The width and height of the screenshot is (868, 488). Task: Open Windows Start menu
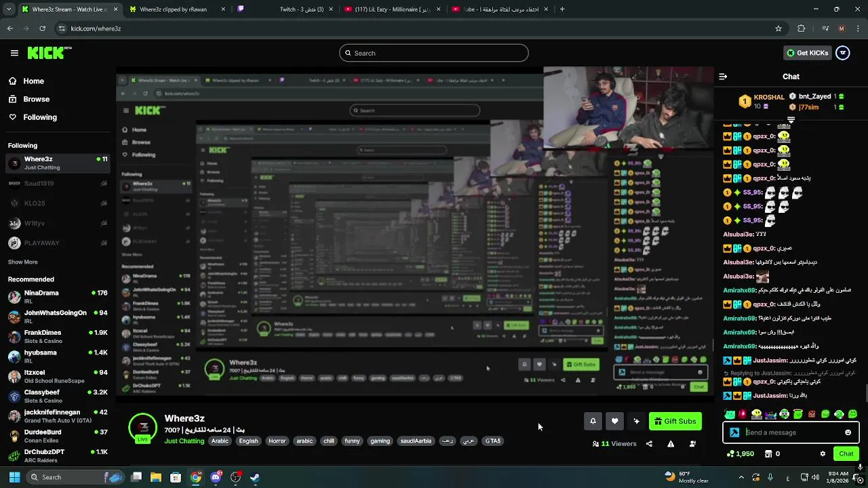pos(14,477)
